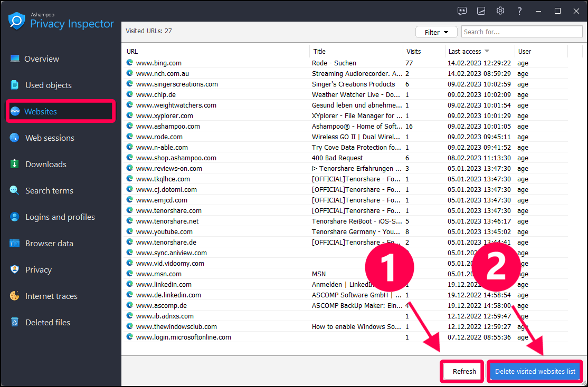
Task: Click the Deleted files recycle bin icon
Action: click(15, 322)
